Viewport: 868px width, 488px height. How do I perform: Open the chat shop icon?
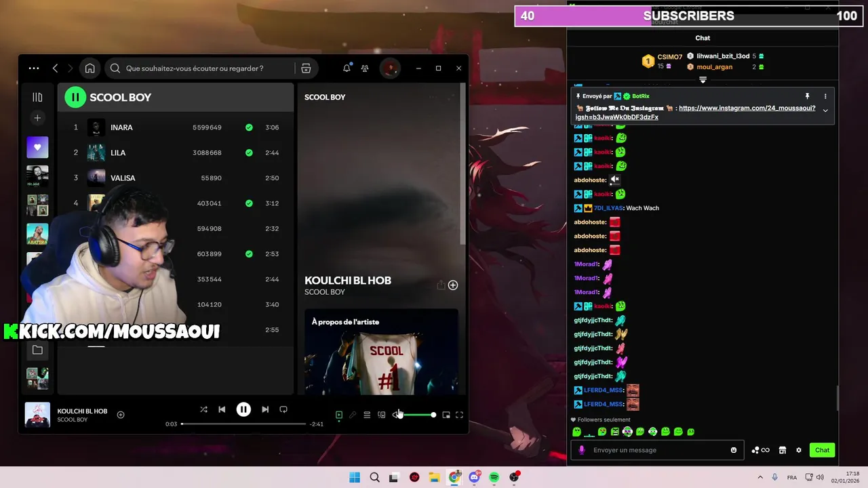pos(782,450)
